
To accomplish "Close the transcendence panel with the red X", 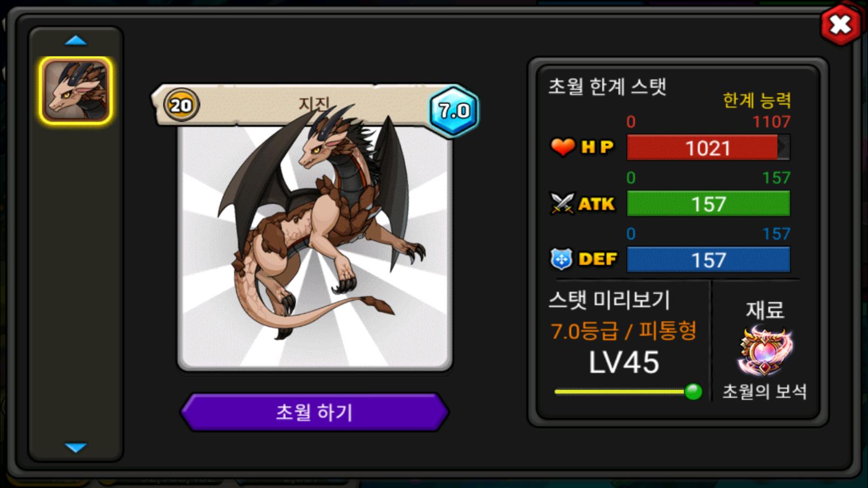I will point(840,24).
